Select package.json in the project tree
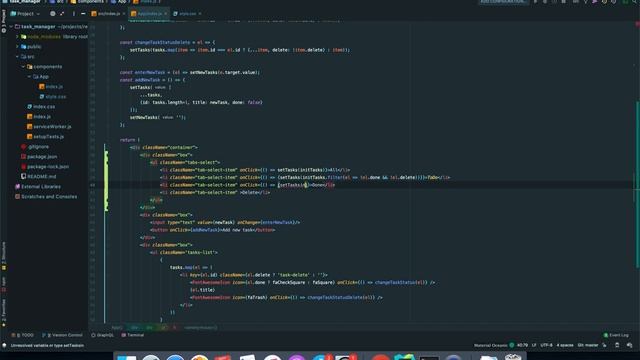 (39, 156)
